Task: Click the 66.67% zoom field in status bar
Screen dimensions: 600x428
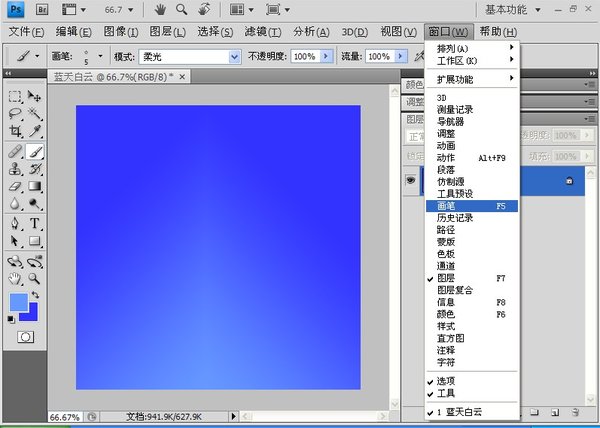Action: [x=64, y=417]
